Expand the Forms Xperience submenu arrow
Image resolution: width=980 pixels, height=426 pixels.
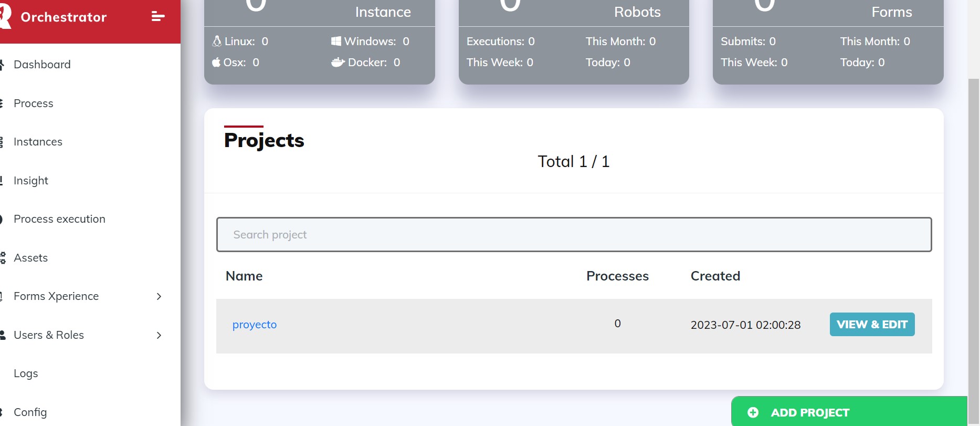159,296
